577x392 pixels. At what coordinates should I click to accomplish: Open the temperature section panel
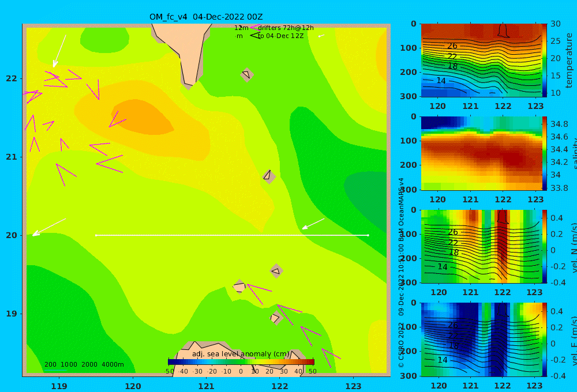(482, 61)
